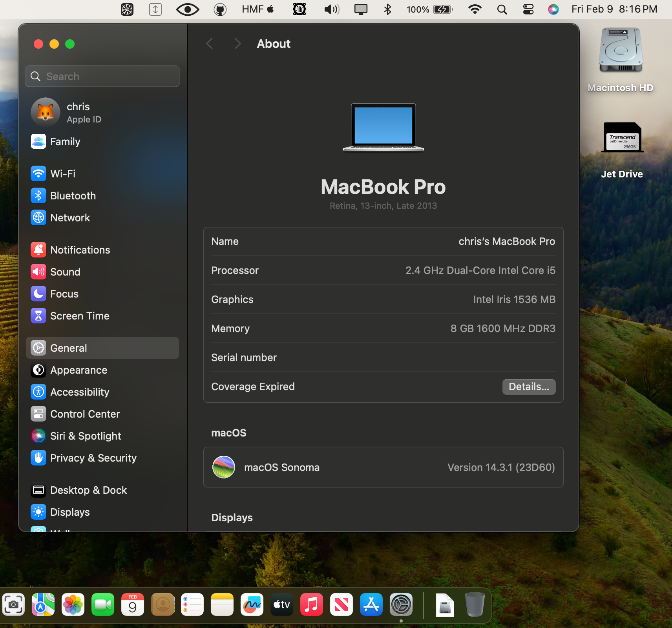Click the MacBook Pro laptop image

(383, 127)
